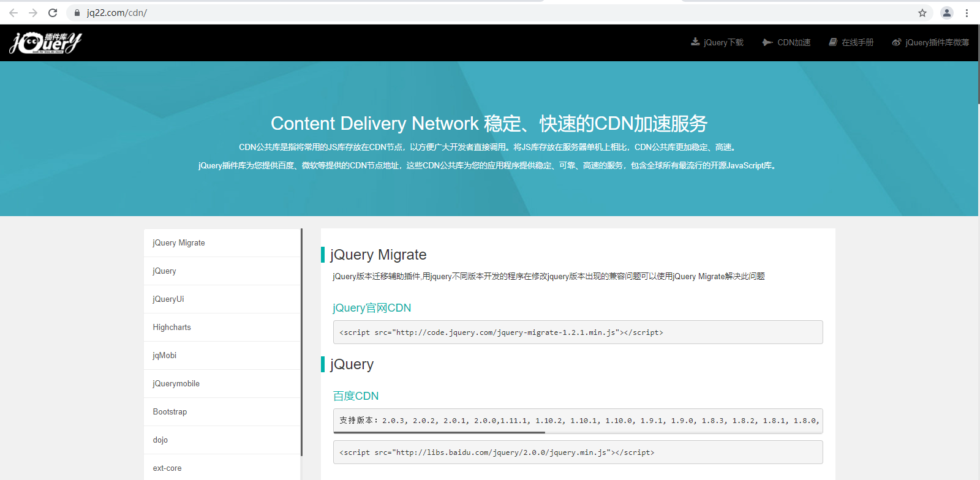Choose jqMobi in the sidebar list
This screenshot has width=980, height=480.
point(222,356)
